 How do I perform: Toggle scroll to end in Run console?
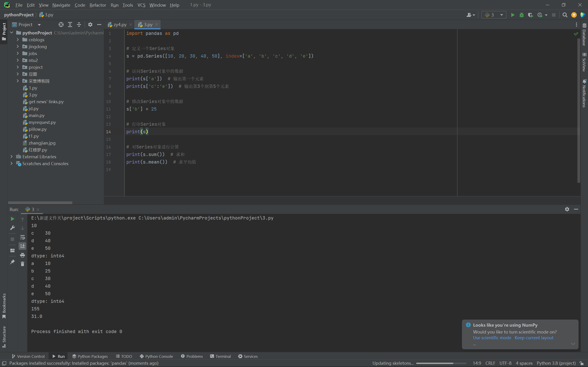(x=22, y=246)
